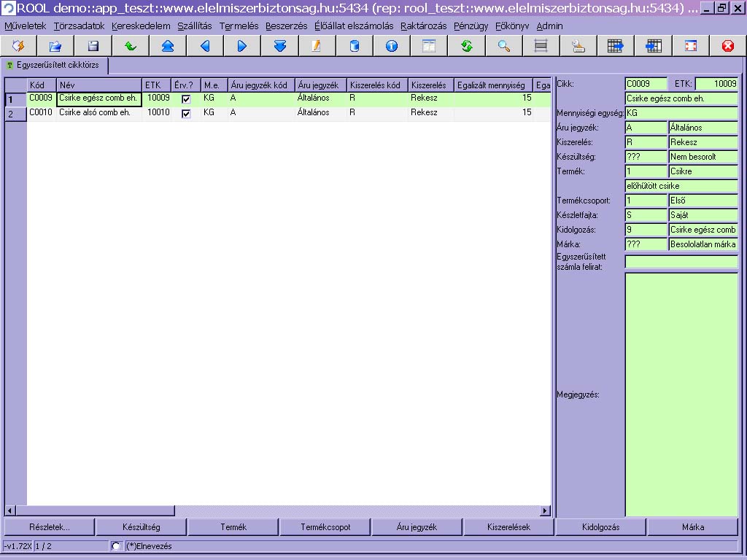Viewport: 747px width, 560px height.
Task: Click the Egyszerűsített számla felirat field
Action: pyautogui.click(x=681, y=262)
